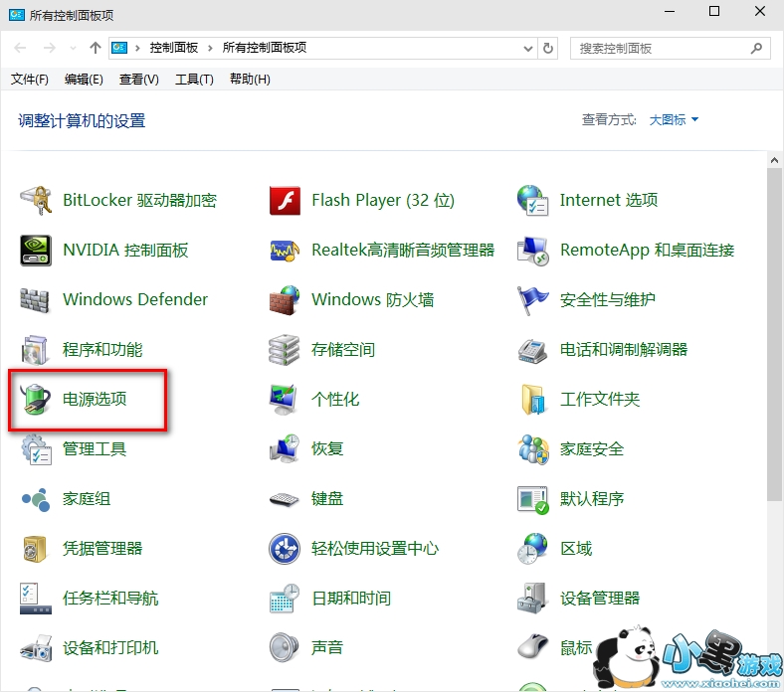Click the 凭据管理器 safe icon

click(x=35, y=549)
